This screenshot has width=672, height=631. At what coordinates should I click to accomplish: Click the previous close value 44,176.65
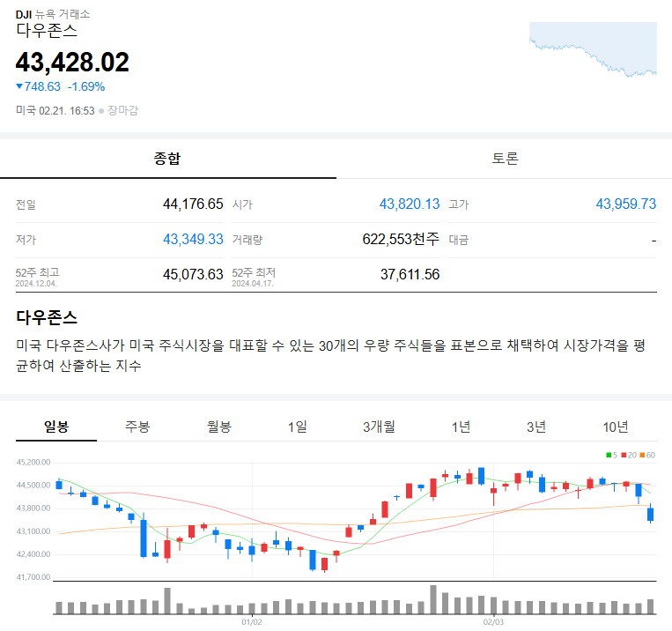click(x=193, y=204)
